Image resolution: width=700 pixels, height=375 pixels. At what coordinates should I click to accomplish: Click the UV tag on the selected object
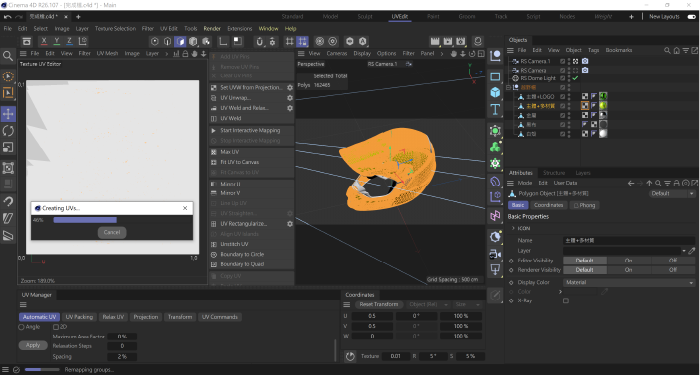585,106
